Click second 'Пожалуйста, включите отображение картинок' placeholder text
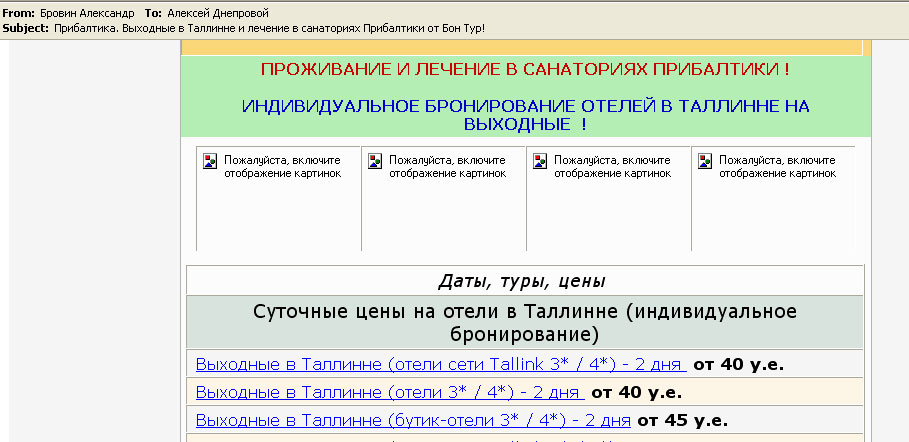Image resolution: width=909 pixels, height=442 pixels. click(x=448, y=167)
